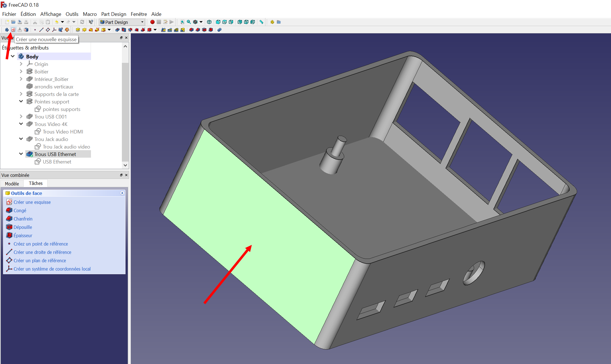Collapse the Trou Jack audio node

[x=21, y=139]
